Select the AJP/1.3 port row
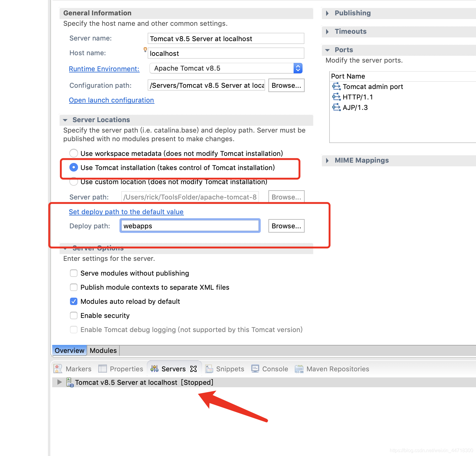476x456 pixels. pos(404,107)
